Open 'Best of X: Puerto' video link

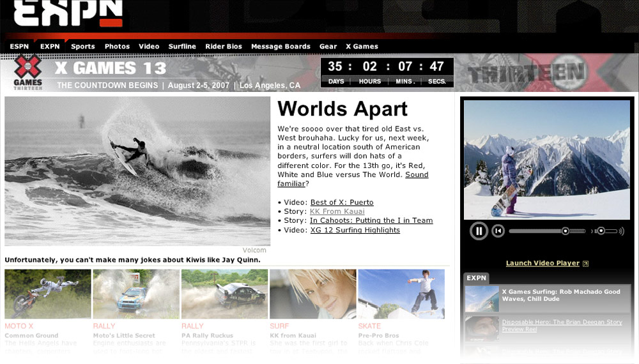point(342,202)
